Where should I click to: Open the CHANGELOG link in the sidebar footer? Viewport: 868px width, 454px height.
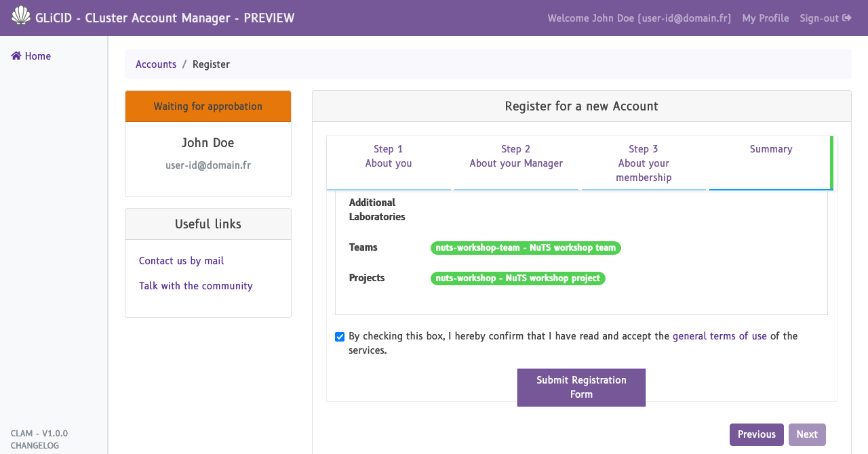pos(35,446)
